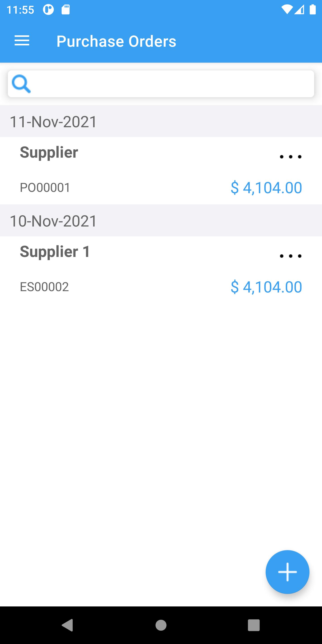Add a new purchase order
This screenshot has height=644, width=322.
coord(287,572)
